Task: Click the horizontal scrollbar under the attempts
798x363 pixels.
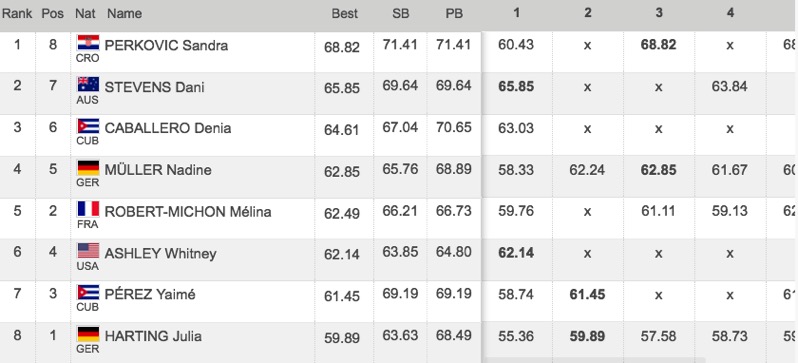Action: (x=593, y=360)
